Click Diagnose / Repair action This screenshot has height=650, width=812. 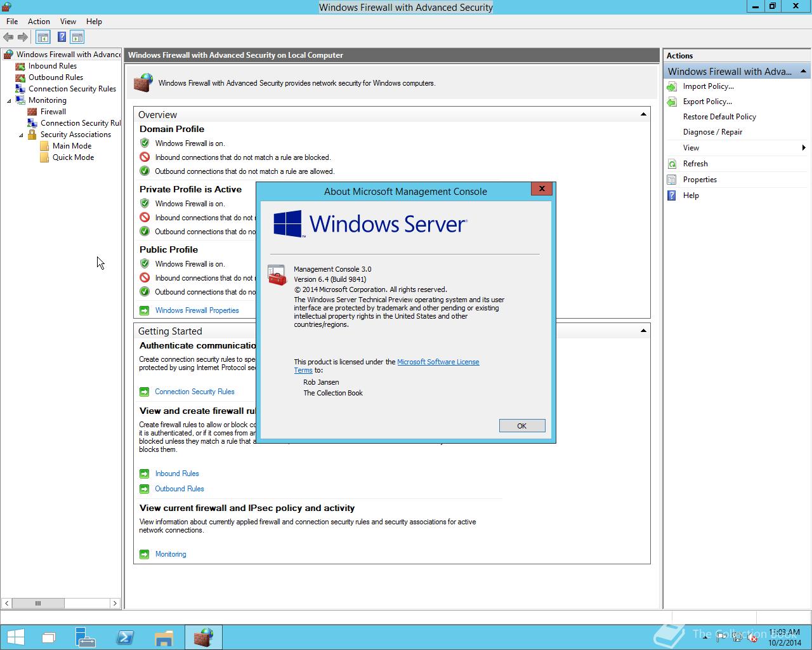tap(712, 132)
